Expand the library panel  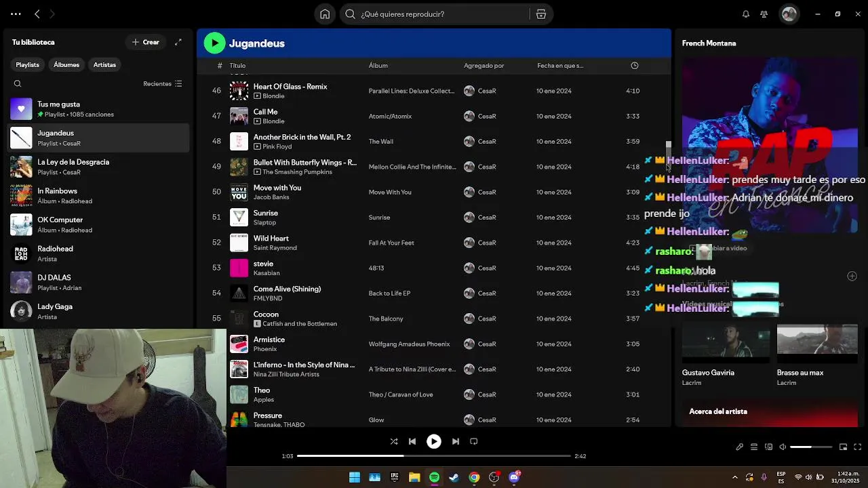pyautogui.click(x=178, y=42)
